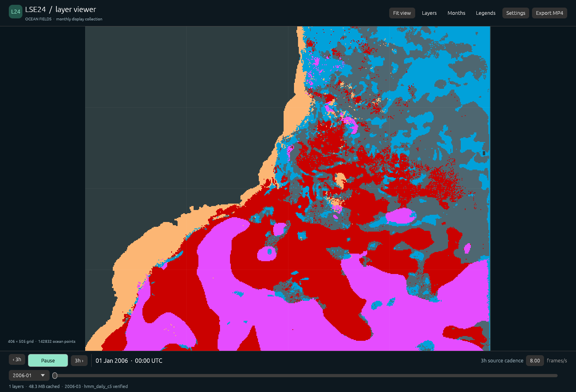The image size is (576, 392).
Task: Export animation with Export MP4 button
Action: tap(550, 13)
